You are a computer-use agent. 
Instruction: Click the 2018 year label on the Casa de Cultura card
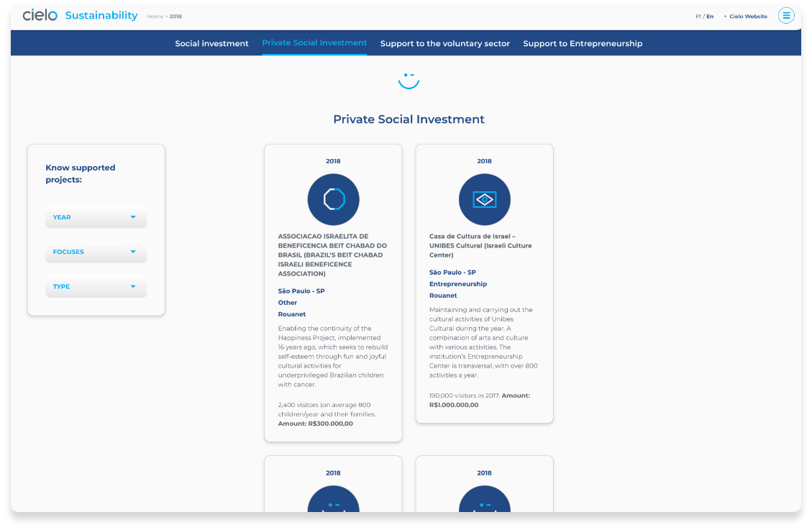[484, 162]
